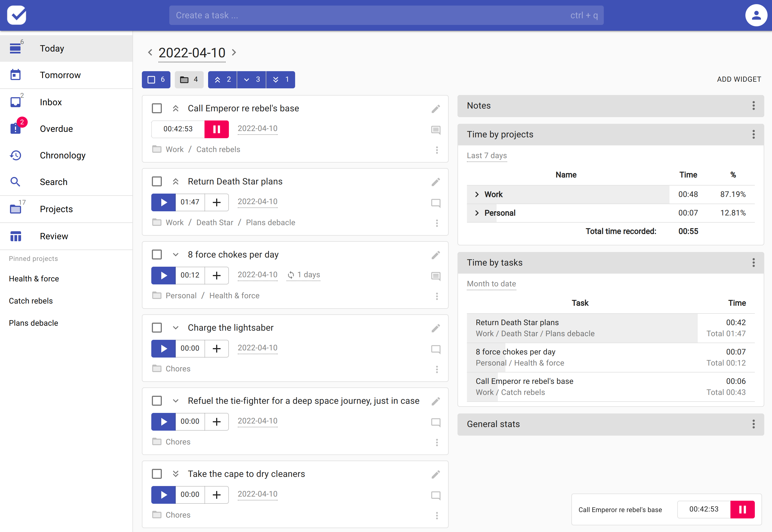This screenshot has height=532, width=772.
Task: Check off Take the cape to dry cleaners
Action: coord(157,474)
